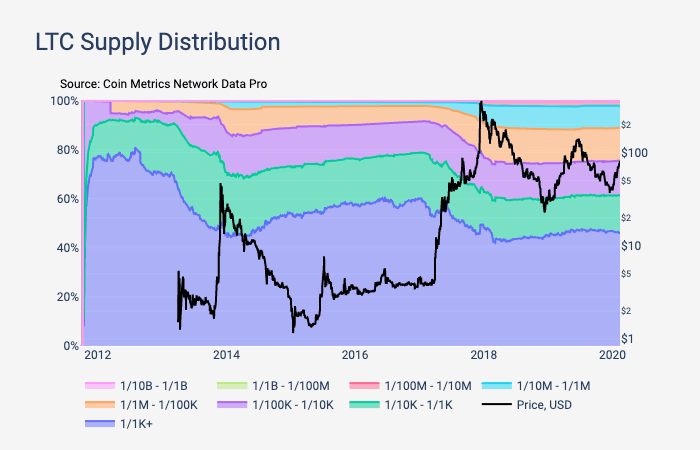
Task: Click the 2016 x-axis label
Action: click(x=355, y=354)
